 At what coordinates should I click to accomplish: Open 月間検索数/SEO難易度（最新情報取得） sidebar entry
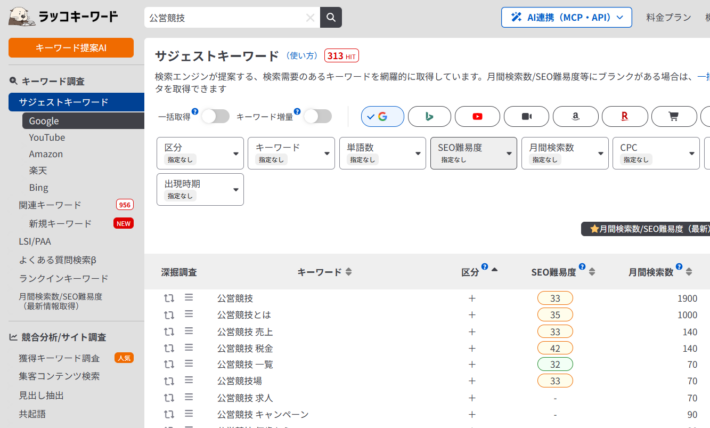[x=60, y=301]
